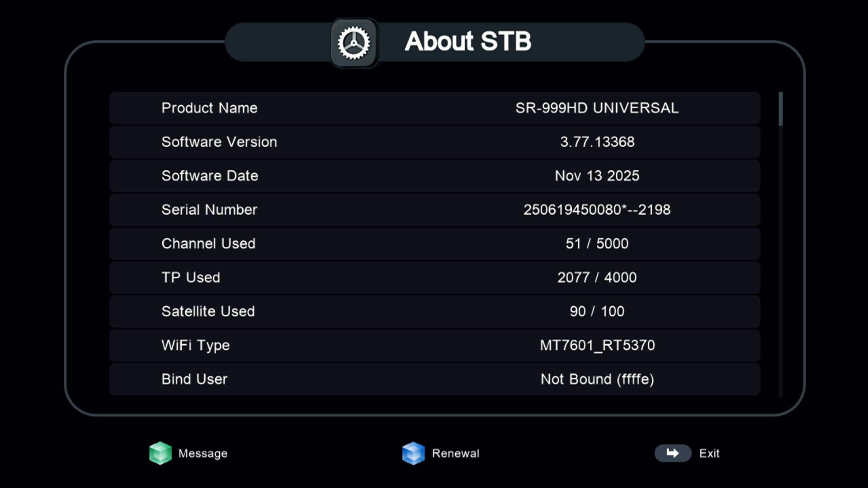This screenshot has height=488, width=868.
Task: Select the WiFi Type row
Action: pos(434,345)
